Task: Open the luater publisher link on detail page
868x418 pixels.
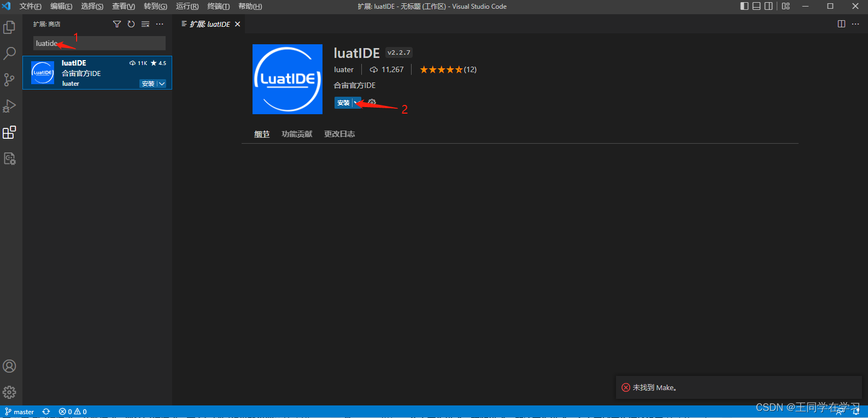Action: [x=344, y=69]
